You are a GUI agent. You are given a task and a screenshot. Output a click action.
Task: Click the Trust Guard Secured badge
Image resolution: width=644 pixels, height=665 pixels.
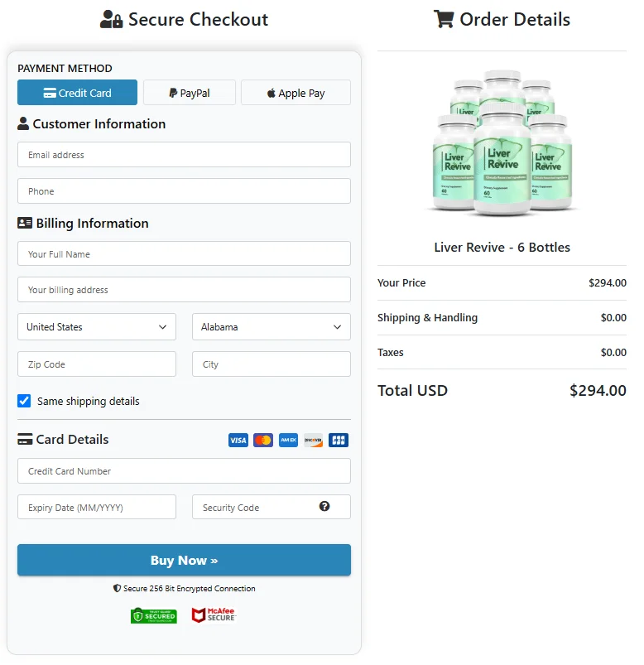point(154,615)
